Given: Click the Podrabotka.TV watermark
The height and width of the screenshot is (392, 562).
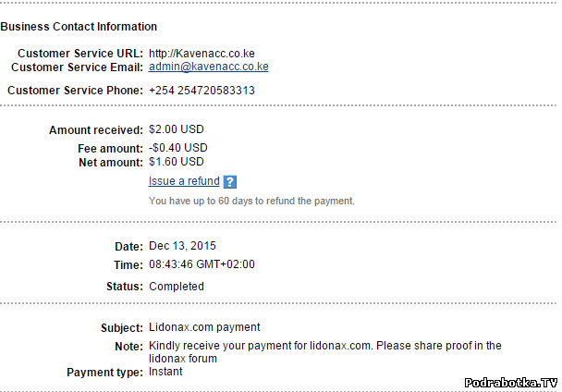Looking at the screenshot, I should tap(510, 381).
